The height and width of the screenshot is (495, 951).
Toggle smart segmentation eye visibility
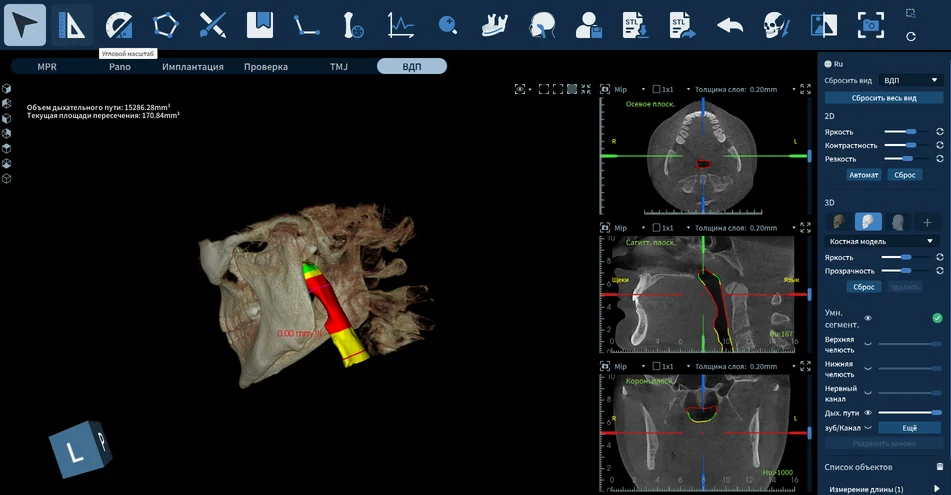pos(868,318)
